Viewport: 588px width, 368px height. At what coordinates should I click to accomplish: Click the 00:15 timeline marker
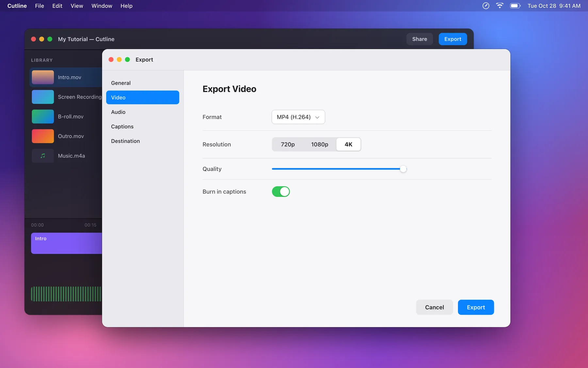(90, 225)
